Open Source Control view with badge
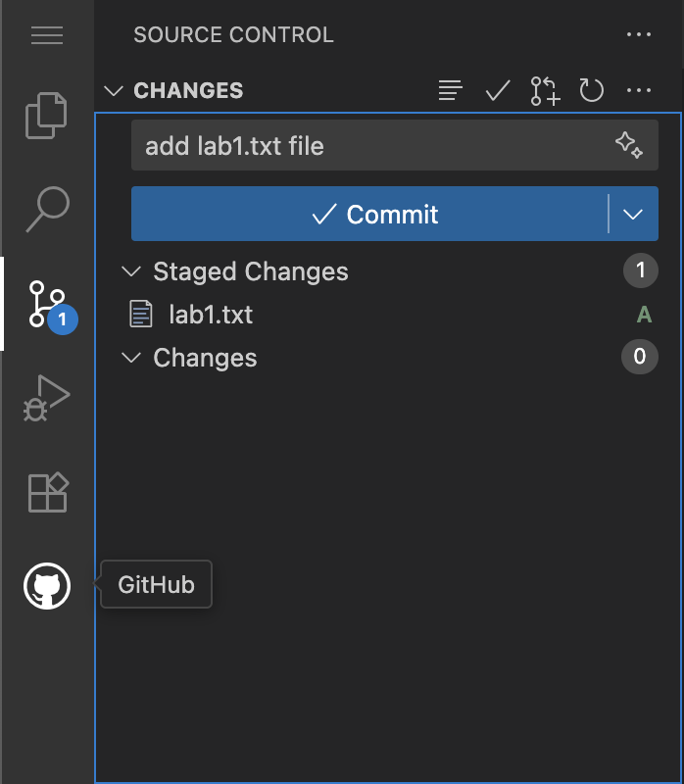 (47, 304)
